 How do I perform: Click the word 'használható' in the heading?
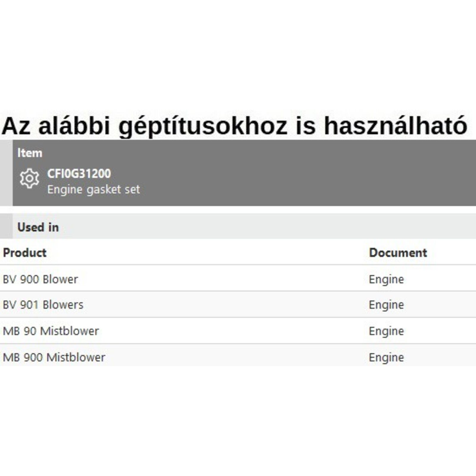pyautogui.click(x=395, y=126)
